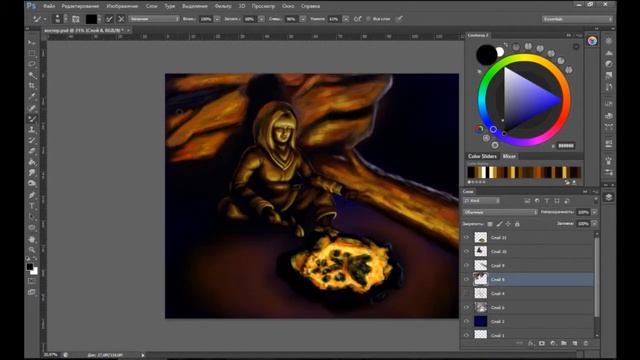Toggle load brush after each stroke
Image resolution: width=640 pixels, height=360 pixels.
[x=109, y=19]
